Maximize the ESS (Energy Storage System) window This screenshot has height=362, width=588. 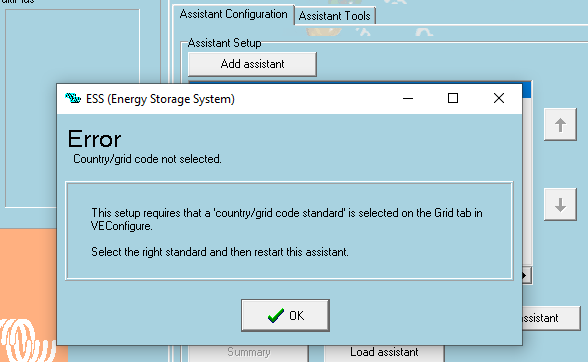[453, 98]
